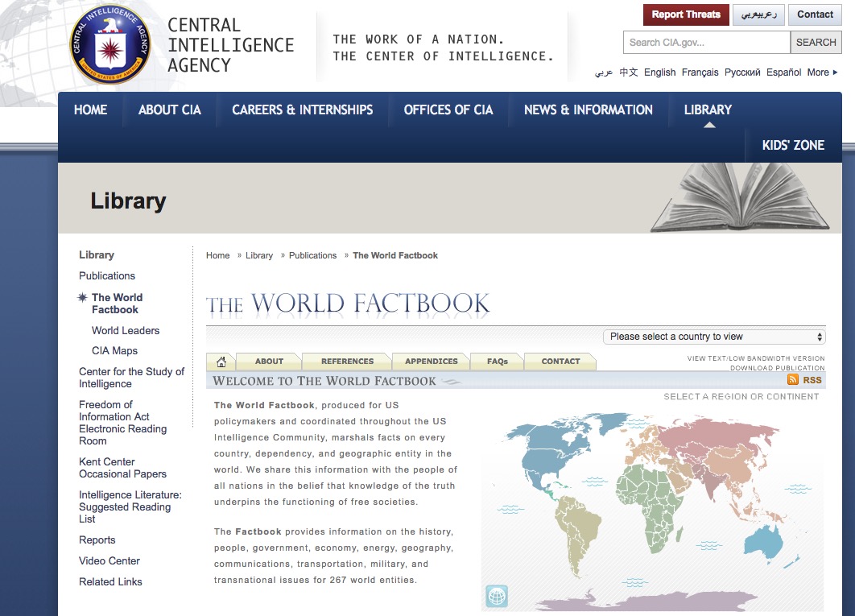This screenshot has width=855, height=616.
Task: Switch language to Русский
Action: 742,72
